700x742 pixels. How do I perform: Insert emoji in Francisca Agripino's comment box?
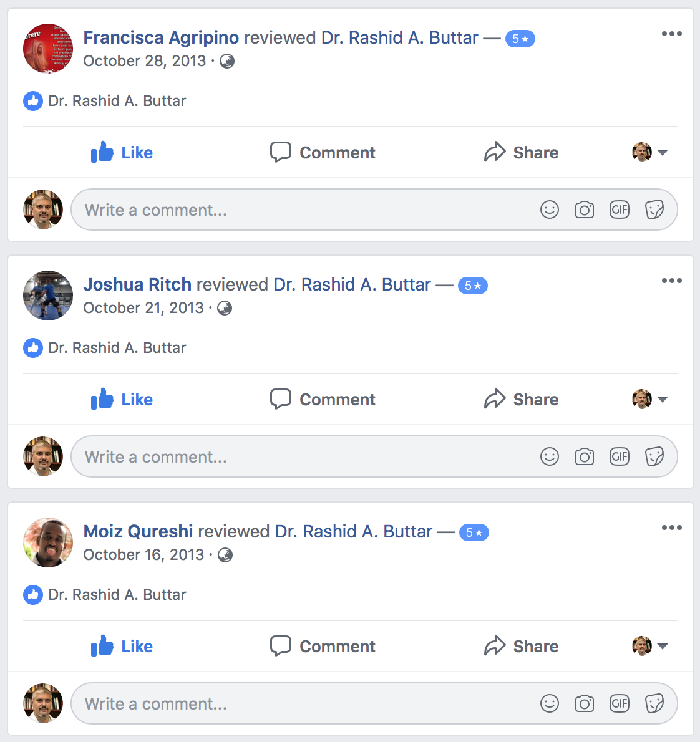550,210
